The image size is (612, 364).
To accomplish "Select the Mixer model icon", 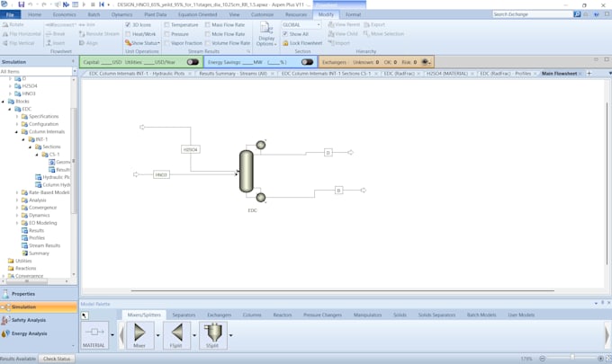I will tap(139, 334).
